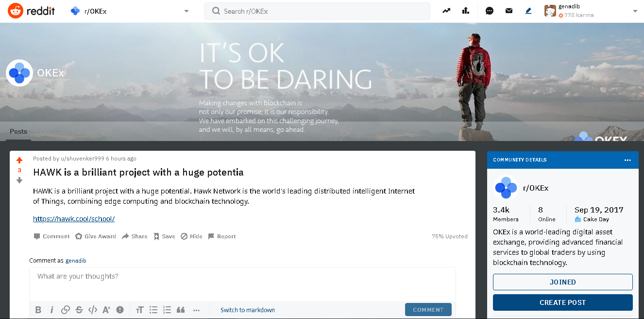The width and height of the screenshot is (644, 319).
Task: Click the r/OKEx sidebar community icon
Action: click(506, 188)
